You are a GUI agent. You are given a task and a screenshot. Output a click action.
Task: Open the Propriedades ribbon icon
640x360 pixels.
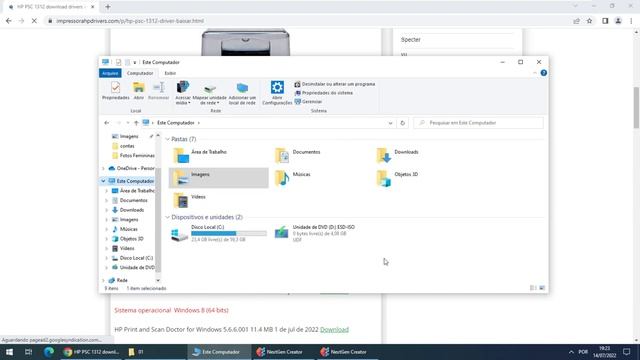[116, 91]
